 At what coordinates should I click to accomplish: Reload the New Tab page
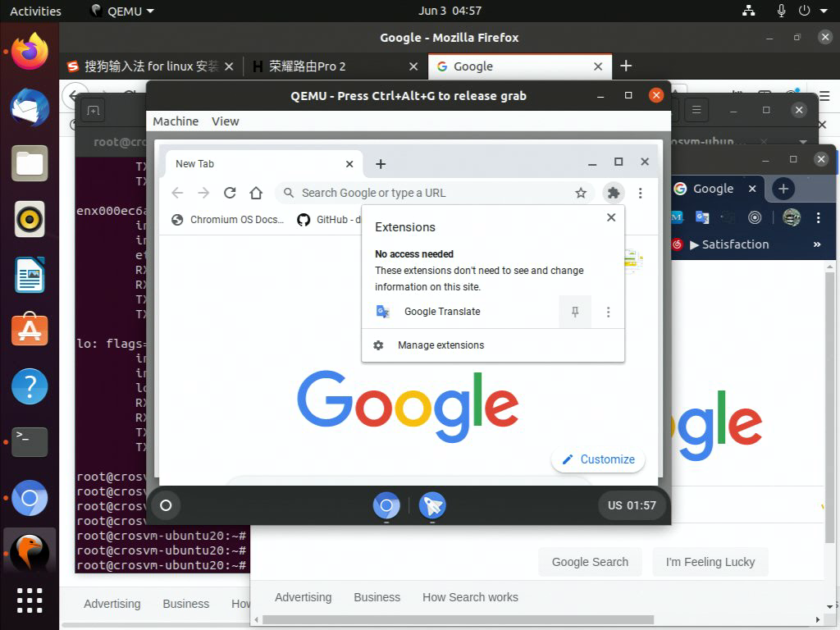tap(230, 193)
